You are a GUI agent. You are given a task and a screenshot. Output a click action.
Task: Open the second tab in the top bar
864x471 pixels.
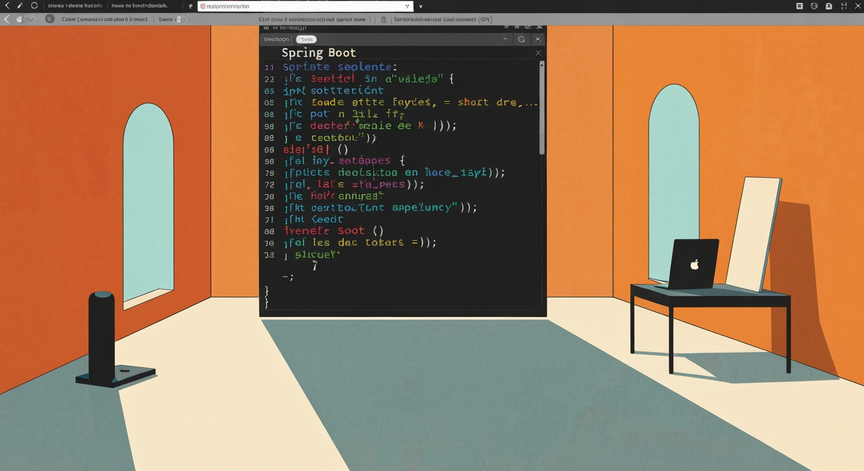pos(139,6)
